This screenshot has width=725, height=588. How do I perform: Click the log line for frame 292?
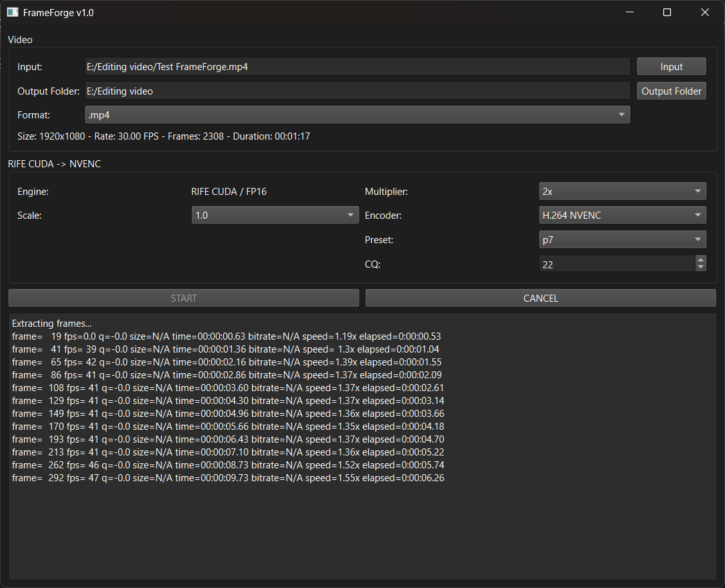click(x=228, y=478)
